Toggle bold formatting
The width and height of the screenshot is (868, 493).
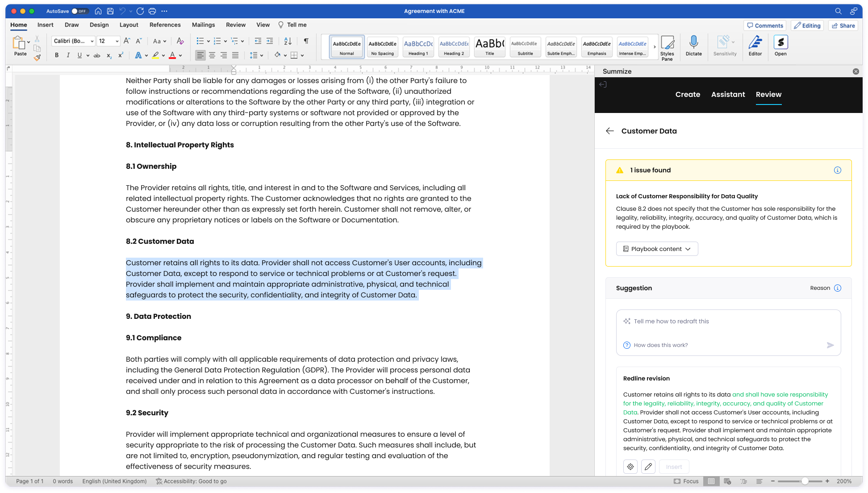click(56, 55)
